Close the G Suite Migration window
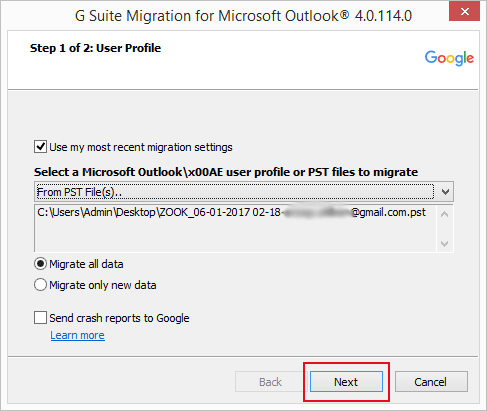Image resolution: width=487 pixels, height=411 pixels. click(x=465, y=12)
